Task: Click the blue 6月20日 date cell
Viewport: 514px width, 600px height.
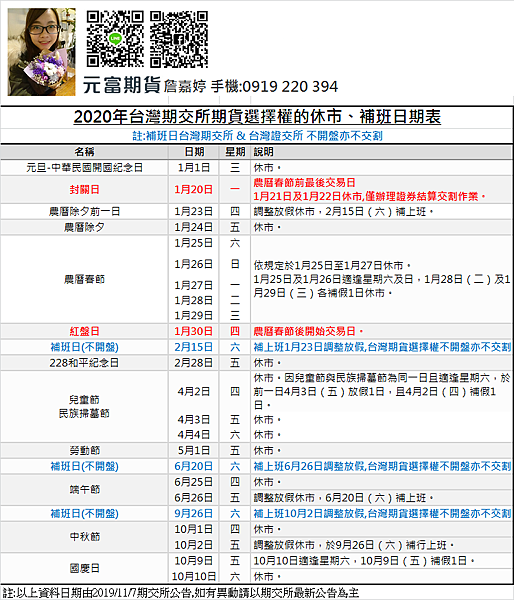Action: click(194, 466)
